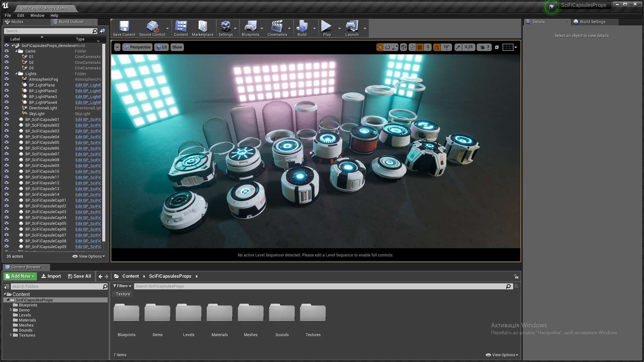Click the Save All button

(79, 276)
